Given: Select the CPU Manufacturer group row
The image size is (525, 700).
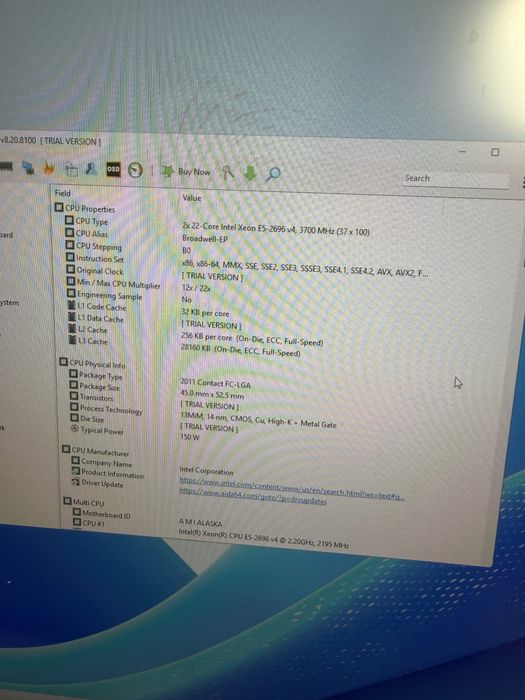Looking at the screenshot, I should [x=96, y=451].
